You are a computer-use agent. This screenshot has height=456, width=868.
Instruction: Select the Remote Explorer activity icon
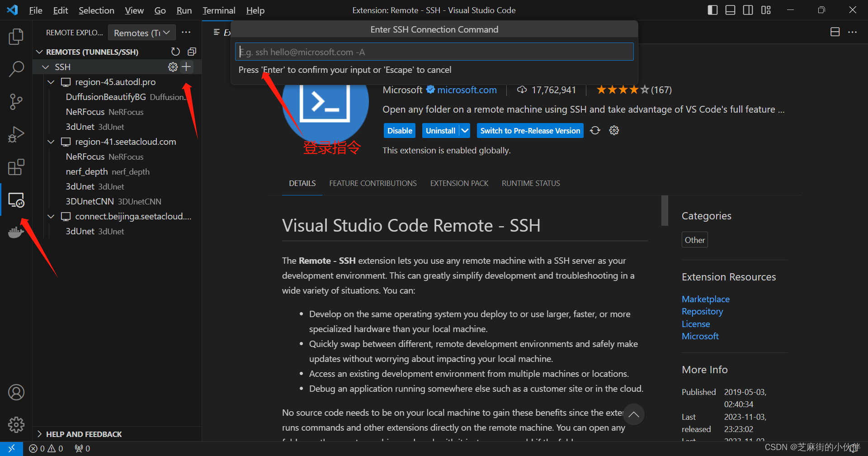pos(16,199)
